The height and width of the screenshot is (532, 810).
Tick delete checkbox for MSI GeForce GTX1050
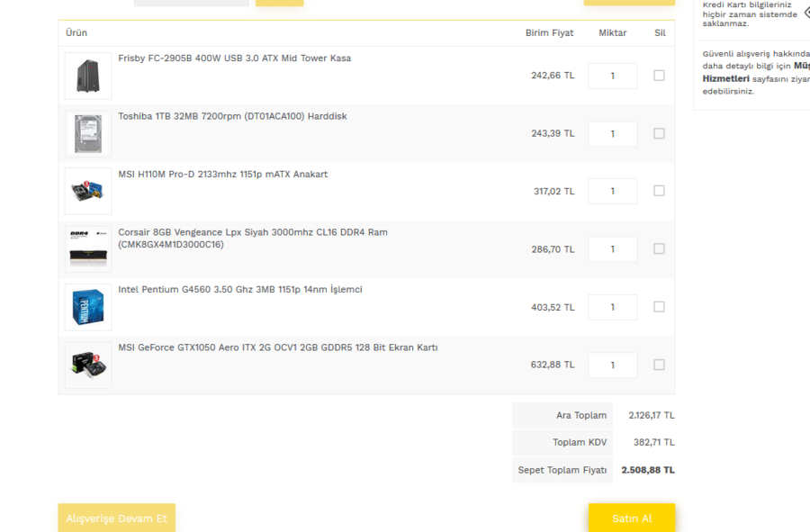tap(659, 365)
